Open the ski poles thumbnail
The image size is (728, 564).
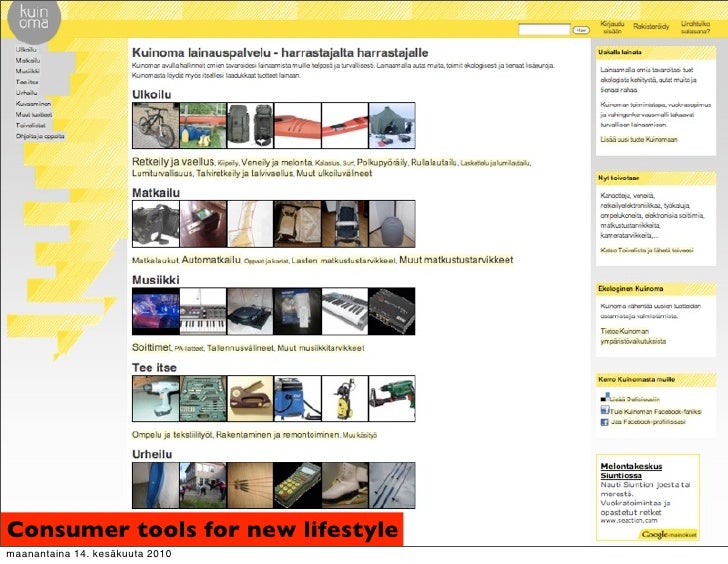coord(392,486)
